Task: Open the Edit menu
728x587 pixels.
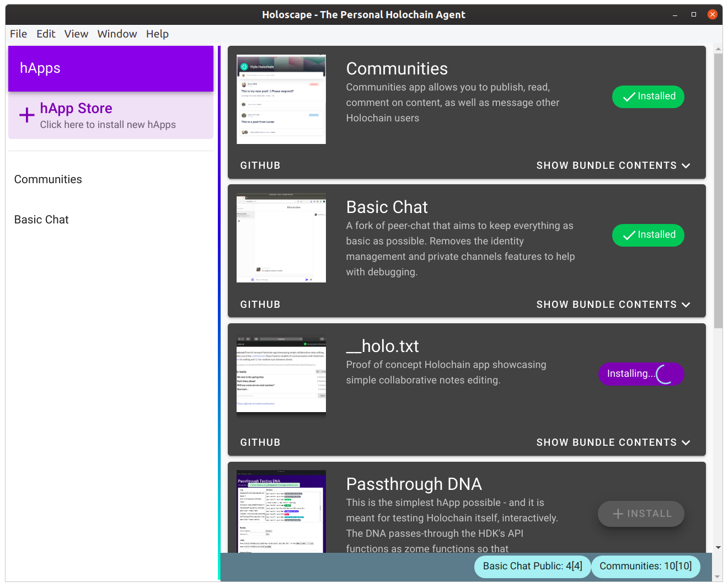Action: [x=46, y=34]
